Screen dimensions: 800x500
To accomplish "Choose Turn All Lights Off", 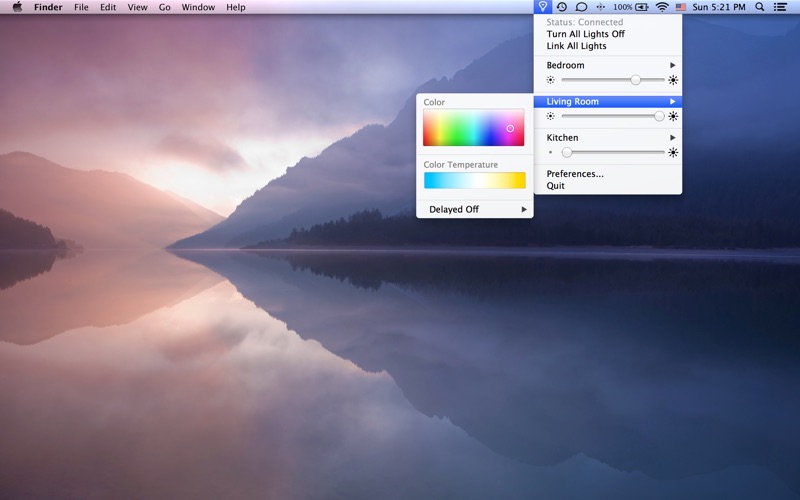I will pos(585,34).
